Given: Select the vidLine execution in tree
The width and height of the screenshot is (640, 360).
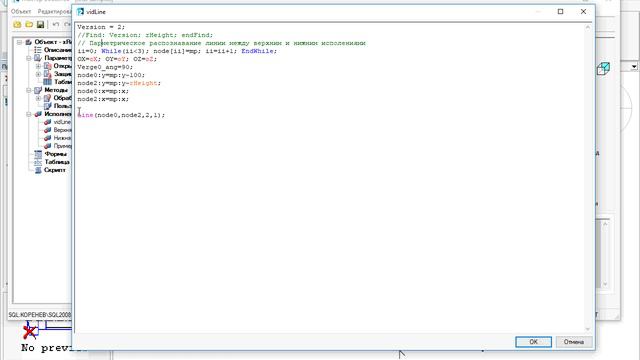Looking at the screenshot, I should pyautogui.click(x=62, y=122).
